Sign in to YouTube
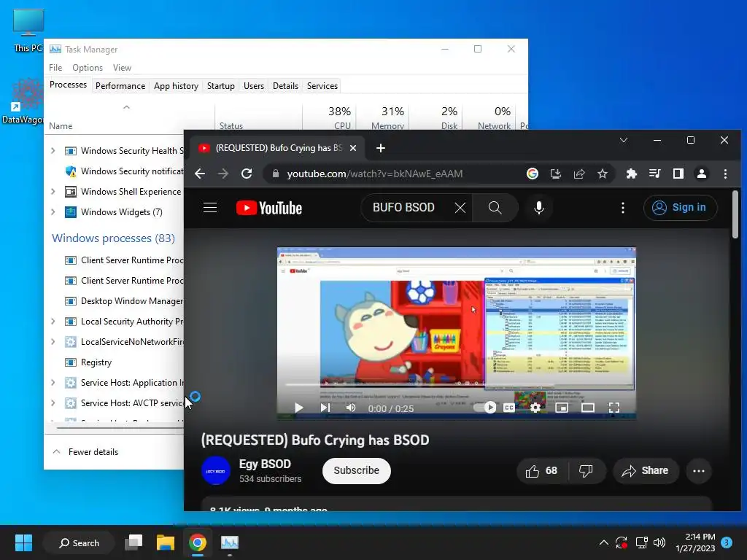Image resolution: width=747 pixels, height=560 pixels. pos(681,208)
